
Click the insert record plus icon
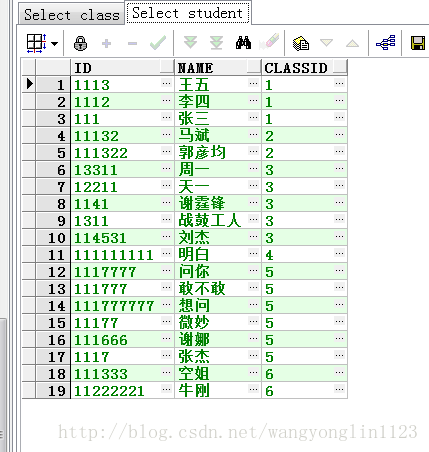(x=106, y=43)
